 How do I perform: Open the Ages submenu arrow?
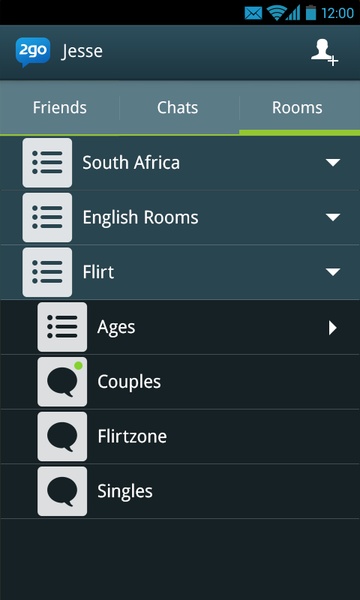(x=333, y=328)
